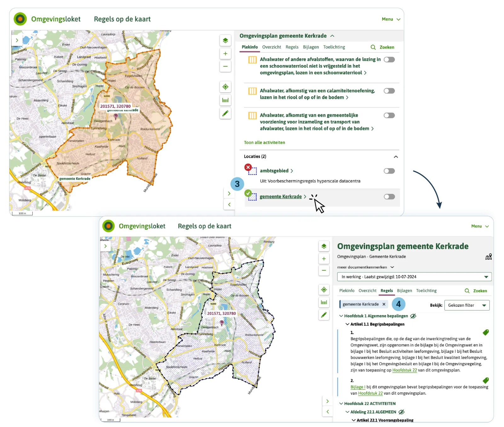Switch to Overzicht tab in bottom panel
Viewport: 504px width, 427px height.
pos(368,291)
